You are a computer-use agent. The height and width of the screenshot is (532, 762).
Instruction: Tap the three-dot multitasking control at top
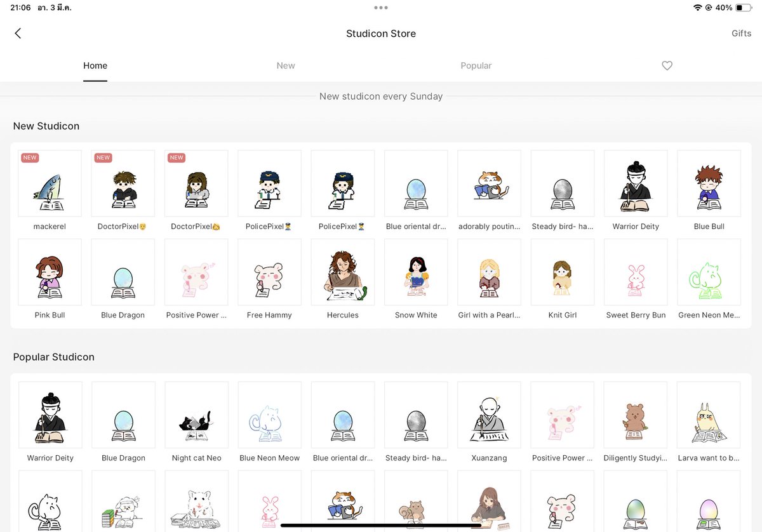click(381, 8)
